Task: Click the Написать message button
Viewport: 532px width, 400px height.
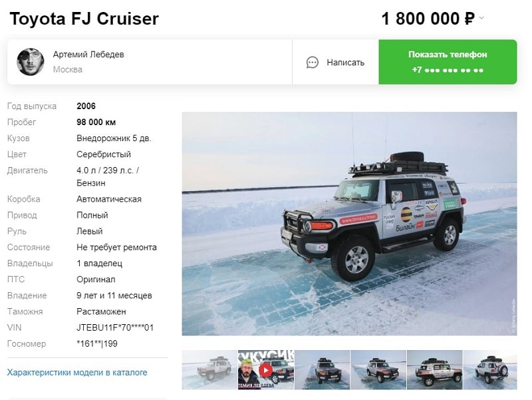Action: [x=335, y=63]
